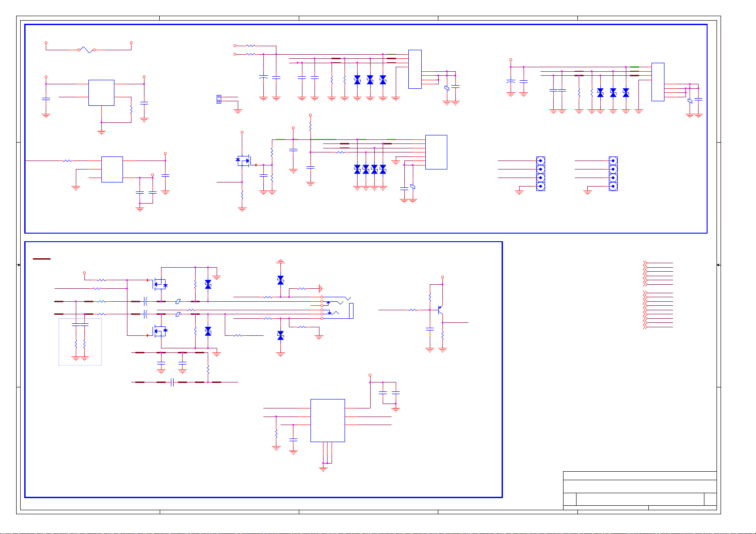The height and width of the screenshot is (534, 756).
Task: Select the capacitor on the maroon line below the MOSFETs
Action: (172, 382)
